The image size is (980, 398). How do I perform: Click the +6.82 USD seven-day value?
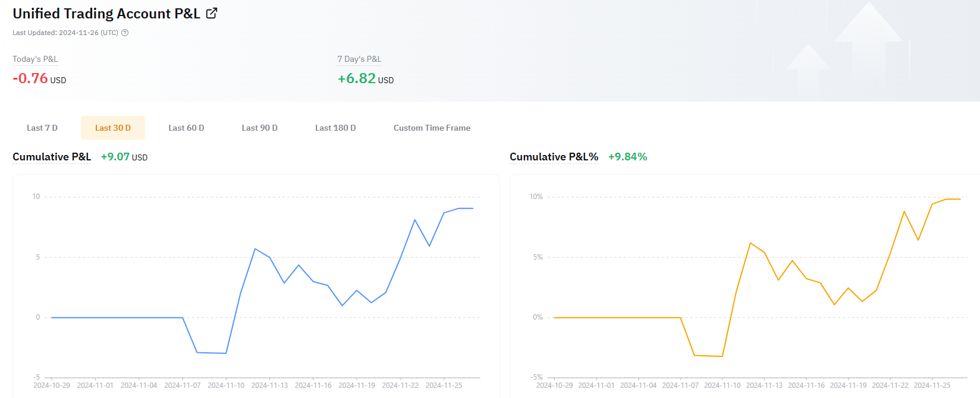365,78
